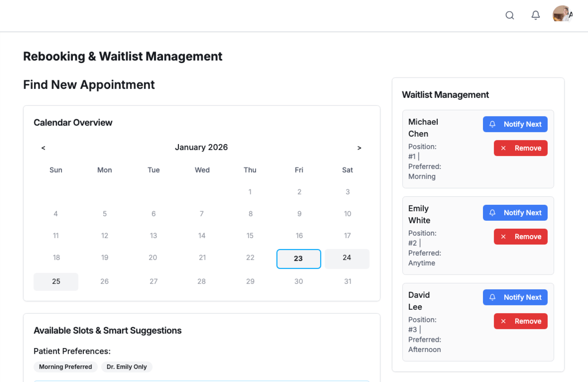Click bell icon in David Lee's Notify Next
Image resolution: width=588 pixels, height=382 pixels.
click(492, 297)
